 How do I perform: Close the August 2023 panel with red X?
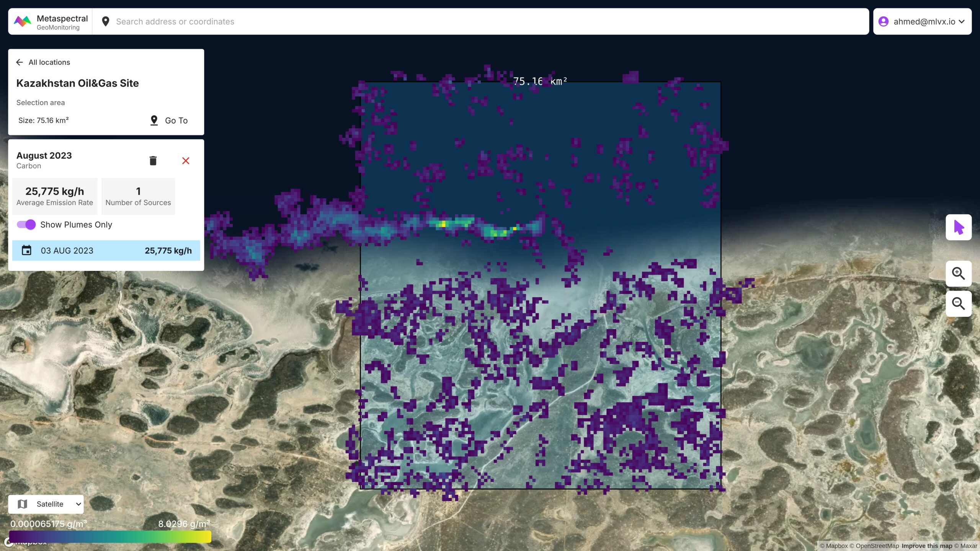click(x=186, y=161)
